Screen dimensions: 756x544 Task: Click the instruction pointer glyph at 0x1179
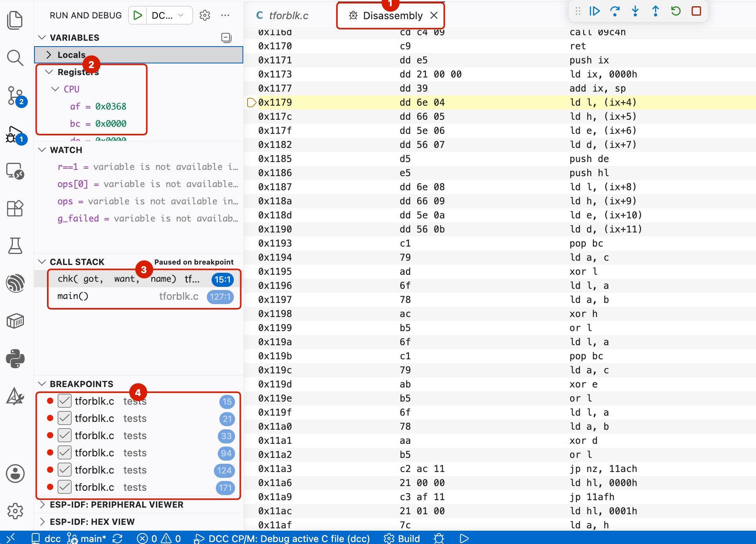pyautogui.click(x=251, y=103)
